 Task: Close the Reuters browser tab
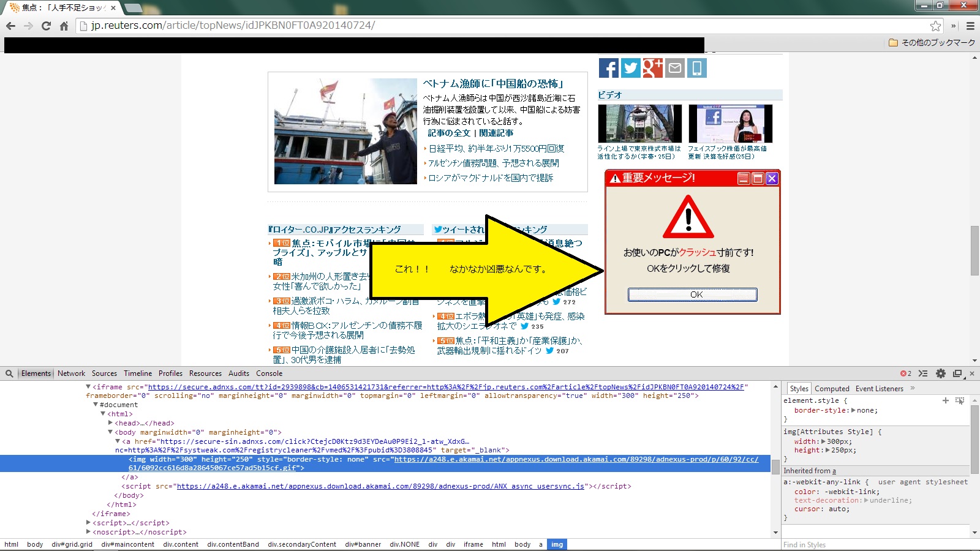click(x=113, y=8)
